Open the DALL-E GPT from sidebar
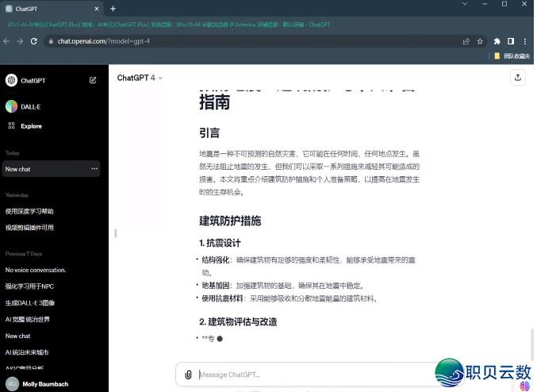The height and width of the screenshot is (392, 537). 32,106
